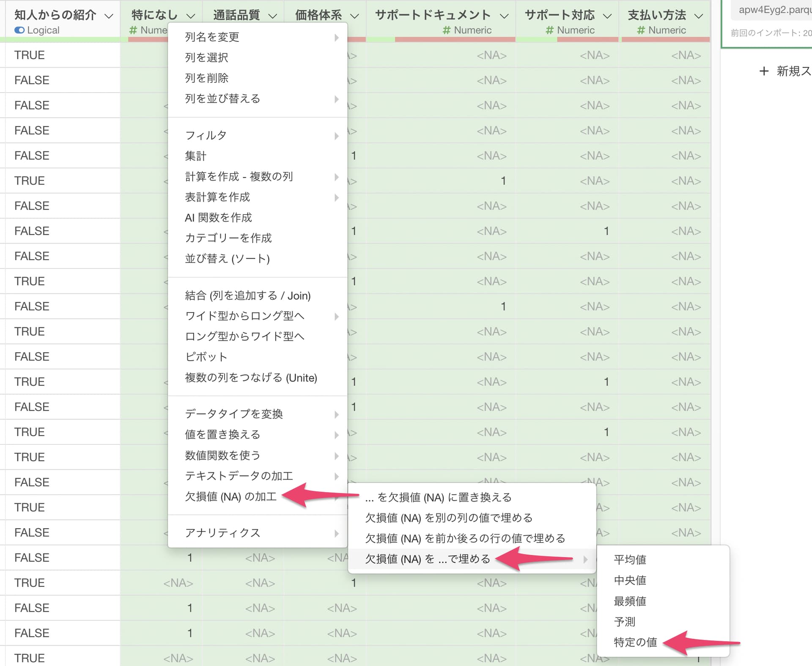Open 知人からの紹介 column dropdown chevron
The height and width of the screenshot is (666, 812).
coord(109,16)
